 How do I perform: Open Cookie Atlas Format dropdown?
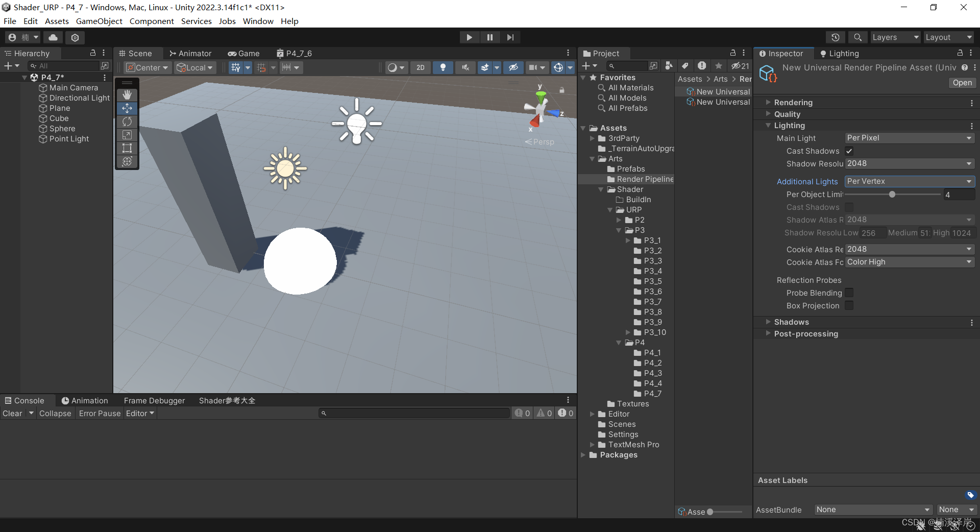(910, 262)
